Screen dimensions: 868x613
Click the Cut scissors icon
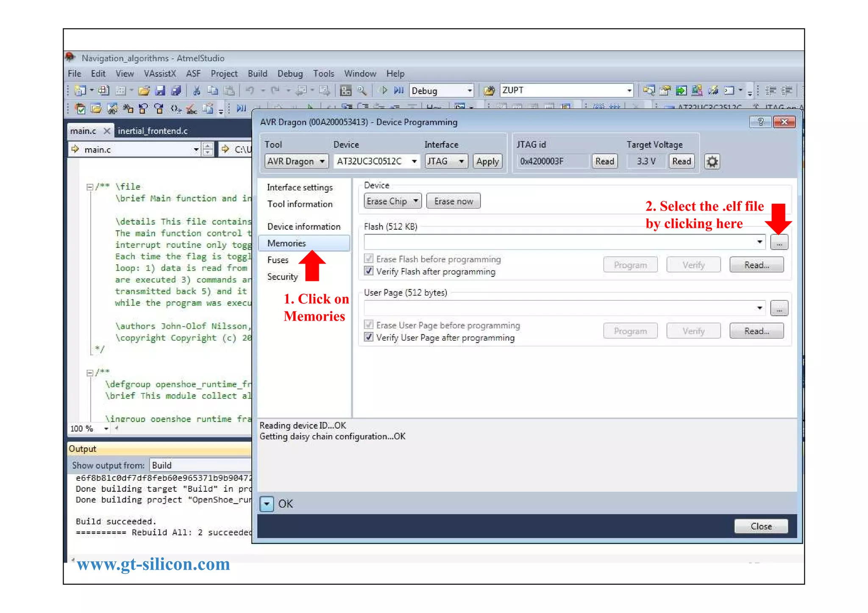pyautogui.click(x=196, y=90)
